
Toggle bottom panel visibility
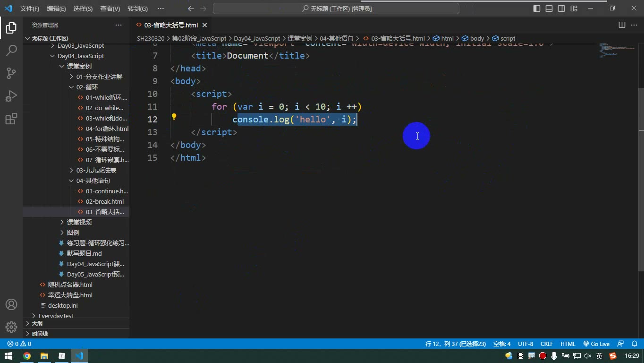click(549, 9)
